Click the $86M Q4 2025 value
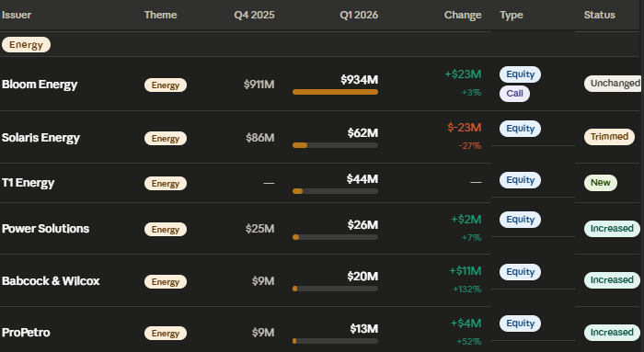Viewport: 644px width, 352px height. click(260, 138)
